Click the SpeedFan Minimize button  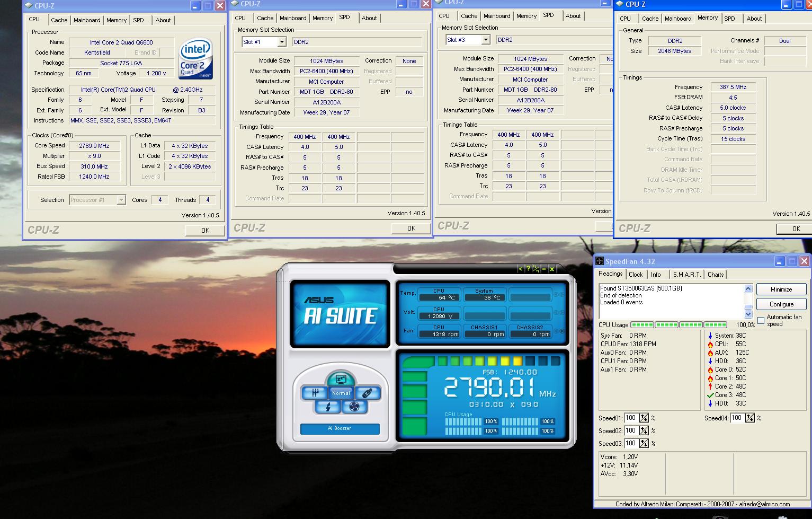[x=781, y=289]
